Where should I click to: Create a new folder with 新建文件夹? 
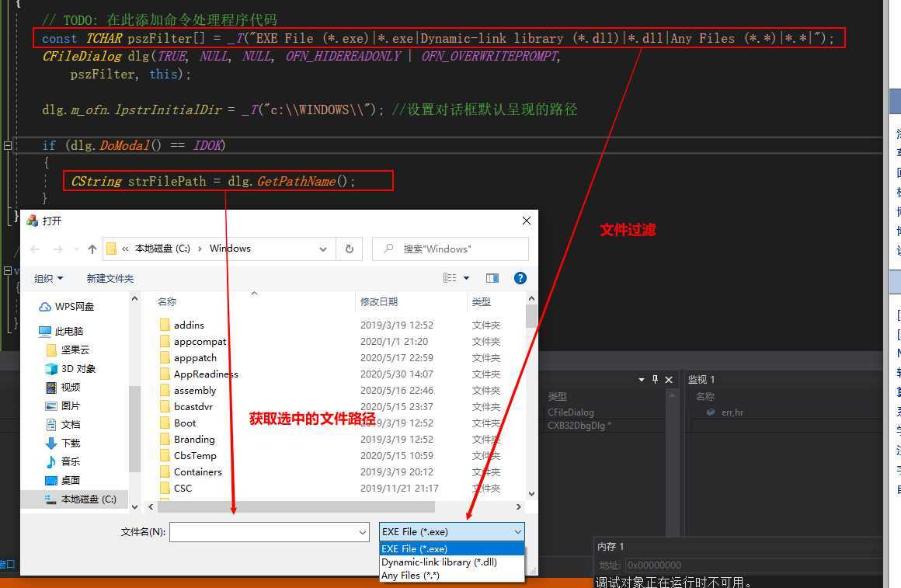click(110, 278)
